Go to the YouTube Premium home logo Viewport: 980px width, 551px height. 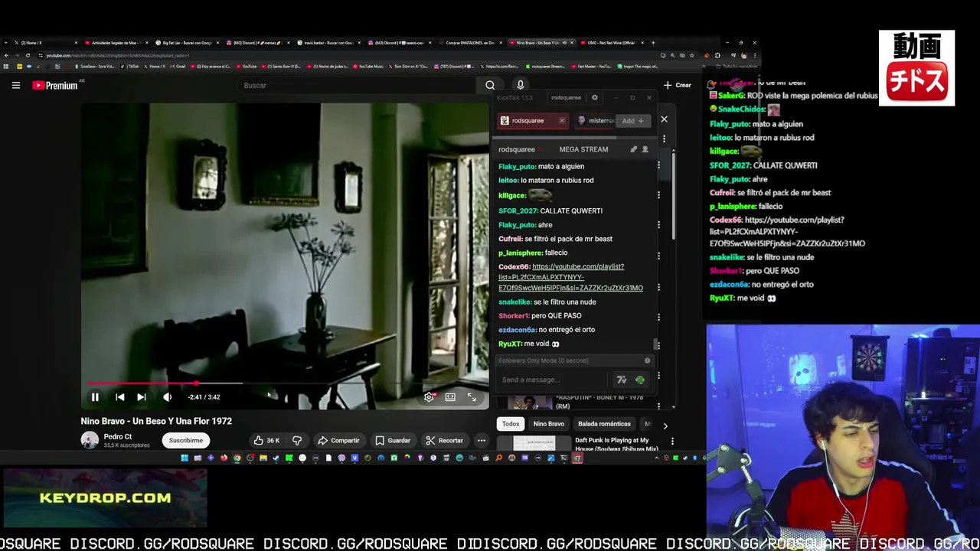[54, 85]
